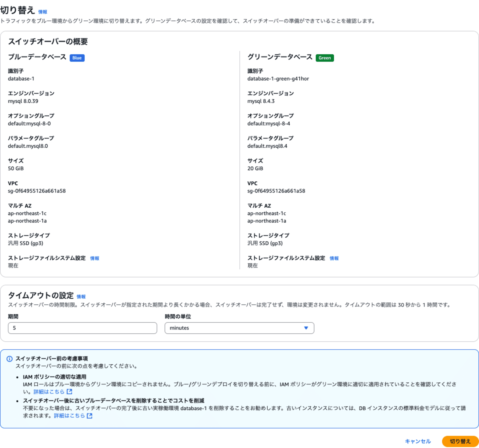Open 詳細はこちら link under cost reduction note
The height and width of the screenshot is (448, 479).
(69, 415)
